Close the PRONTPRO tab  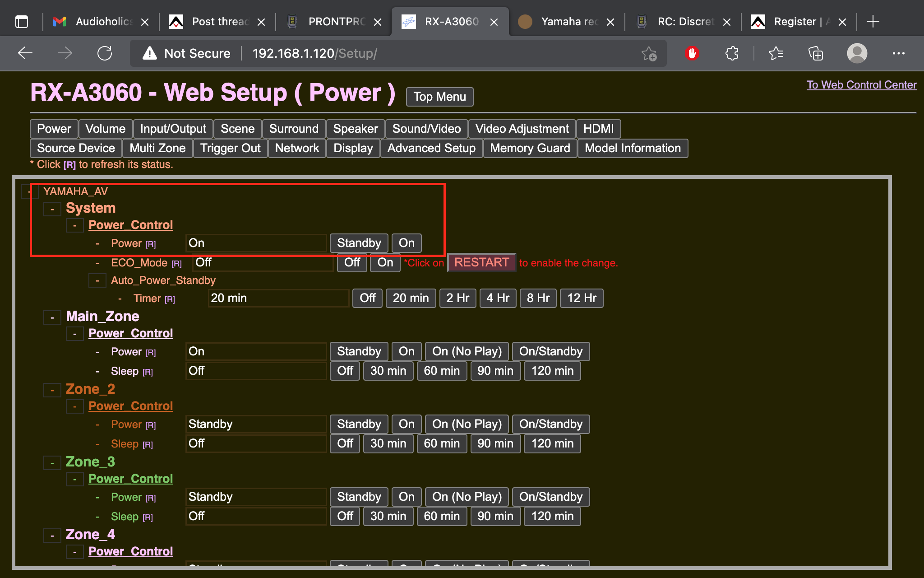(x=378, y=22)
